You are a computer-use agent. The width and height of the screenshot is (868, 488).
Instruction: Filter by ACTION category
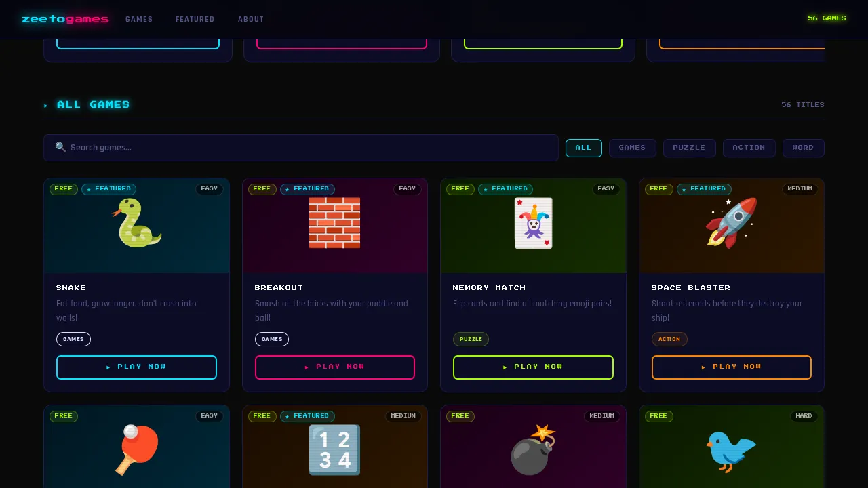pos(749,148)
